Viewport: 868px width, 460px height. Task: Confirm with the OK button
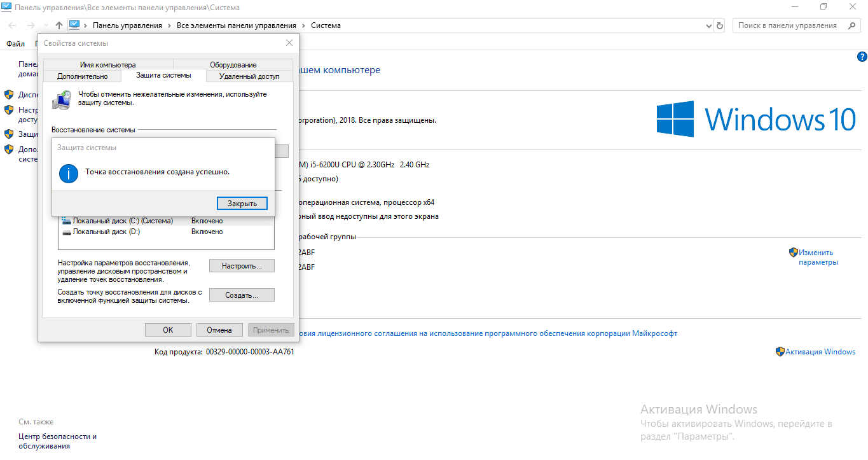coord(168,330)
